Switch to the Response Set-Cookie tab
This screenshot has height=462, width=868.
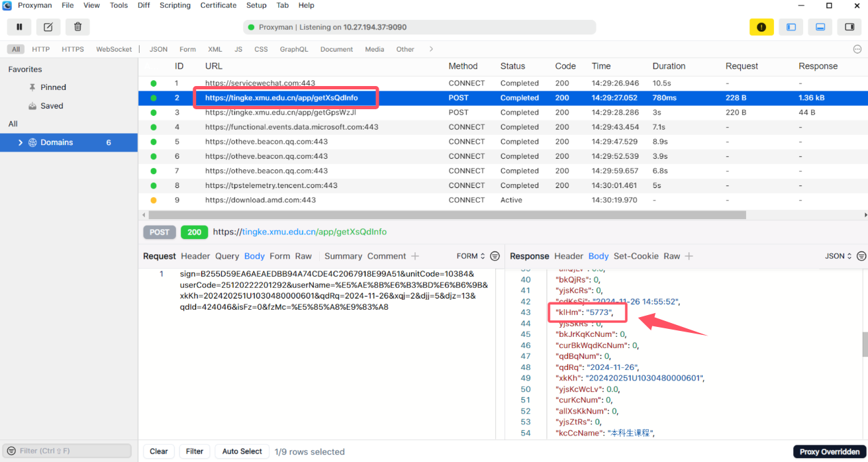pos(636,256)
